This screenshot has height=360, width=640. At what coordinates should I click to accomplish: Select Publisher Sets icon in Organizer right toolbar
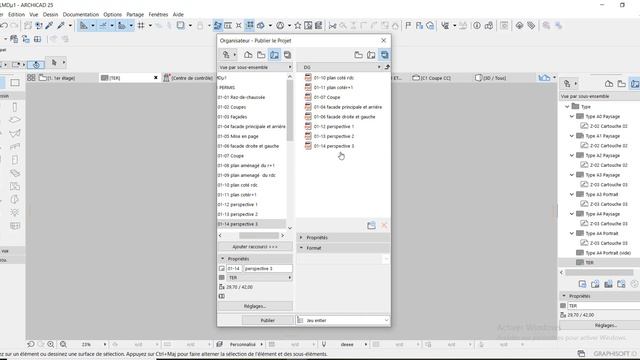click(384, 55)
